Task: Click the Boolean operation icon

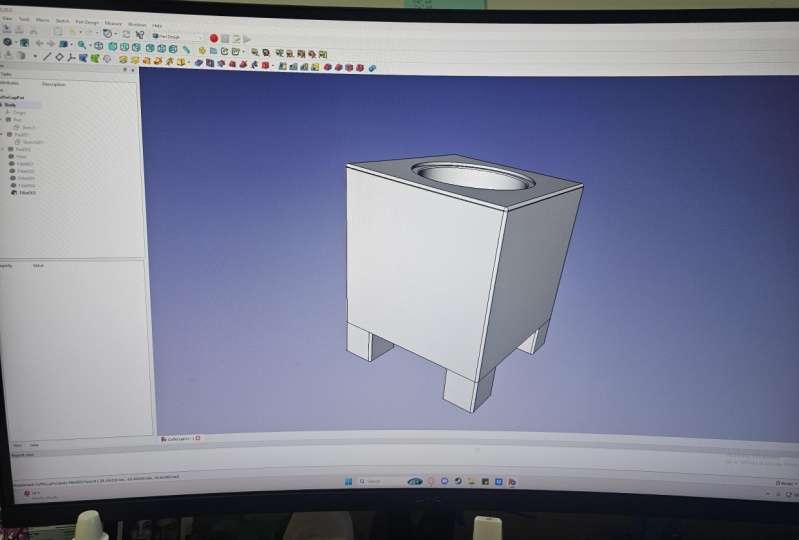Action: pyautogui.click(x=372, y=68)
